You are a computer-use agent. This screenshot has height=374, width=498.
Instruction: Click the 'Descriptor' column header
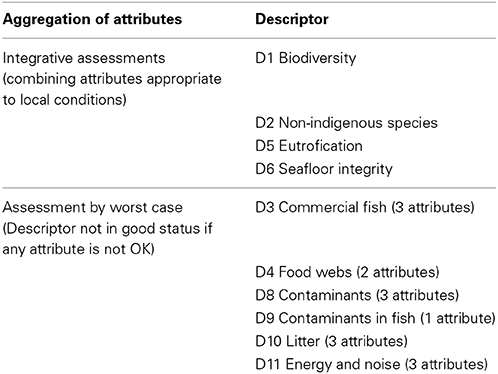click(x=292, y=19)
